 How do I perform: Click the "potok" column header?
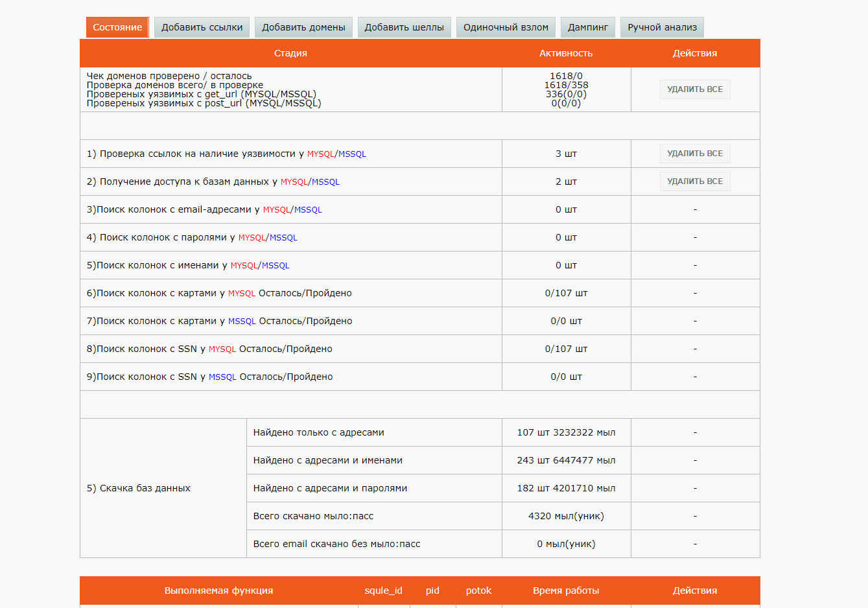click(x=478, y=590)
